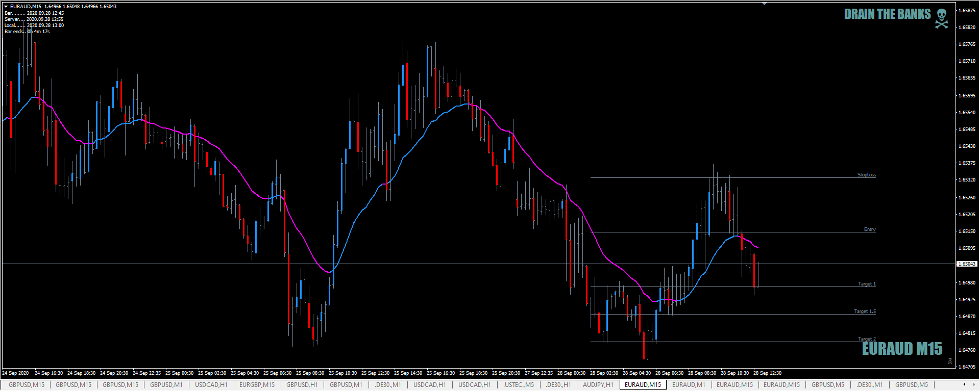Click the '25 Sep 06:30' time axis label
This screenshot has width=980, height=391.
point(277,373)
